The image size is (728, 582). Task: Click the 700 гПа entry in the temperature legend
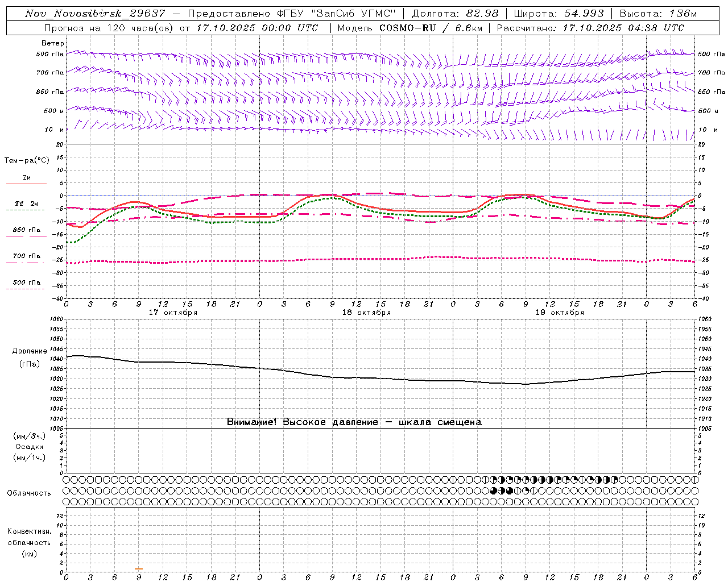[x=27, y=256]
